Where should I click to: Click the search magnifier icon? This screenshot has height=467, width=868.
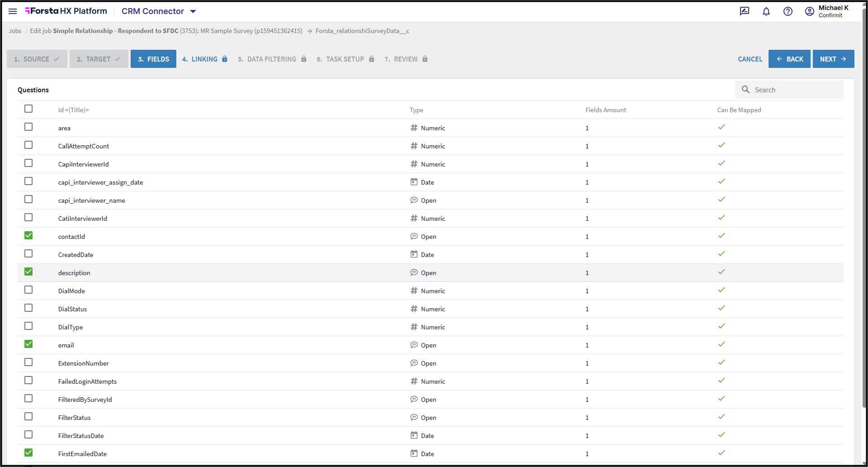[746, 90]
